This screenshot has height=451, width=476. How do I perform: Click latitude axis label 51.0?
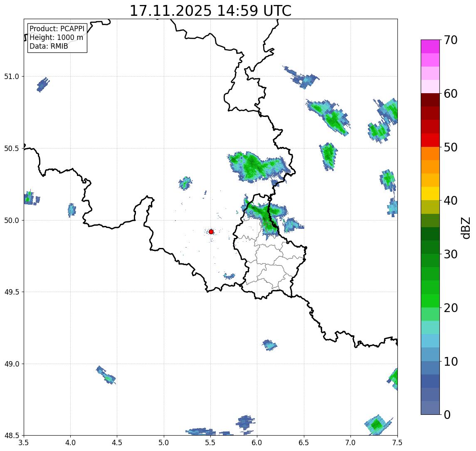point(12,77)
